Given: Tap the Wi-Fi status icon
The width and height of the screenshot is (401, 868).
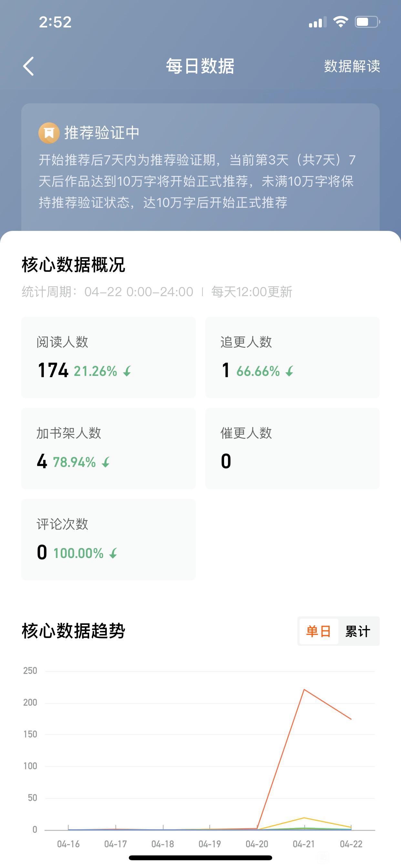Looking at the screenshot, I should 340,22.
